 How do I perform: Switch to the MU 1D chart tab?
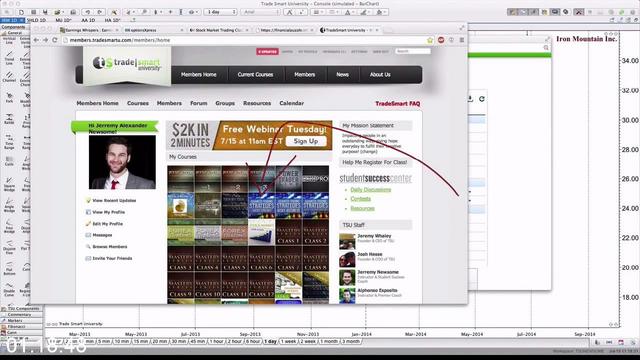coord(63,20)
